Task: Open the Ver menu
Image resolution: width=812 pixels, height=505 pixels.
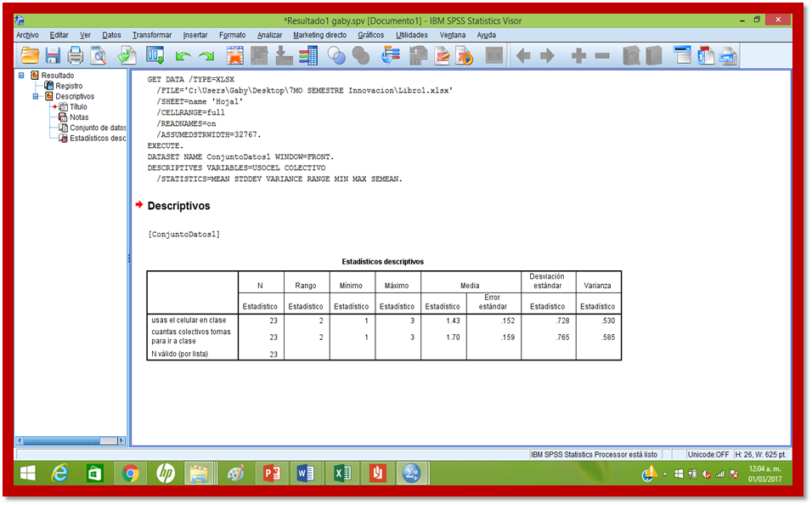Action: click(85, 35)
